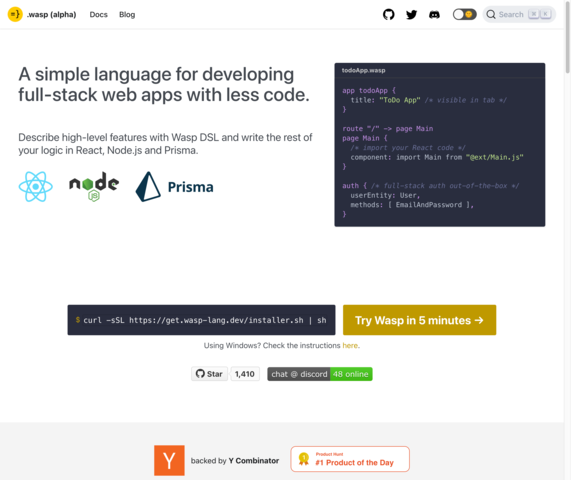Click the Wasp logo icon

(x=15, y=15)
